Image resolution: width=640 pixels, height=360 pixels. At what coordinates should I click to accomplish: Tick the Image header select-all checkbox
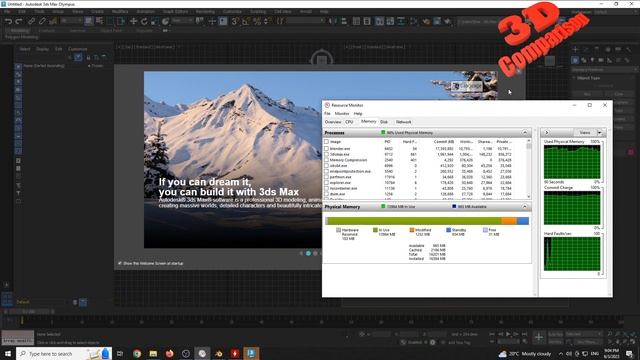pos(327,142)
